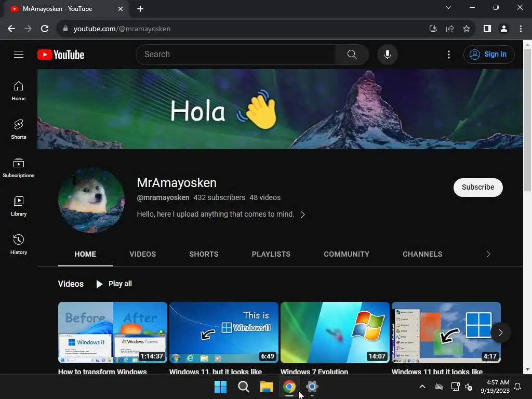Click the muted volume tray icon
The height and width of the screenshot is (399, 532).
click(x=469, y=387)
